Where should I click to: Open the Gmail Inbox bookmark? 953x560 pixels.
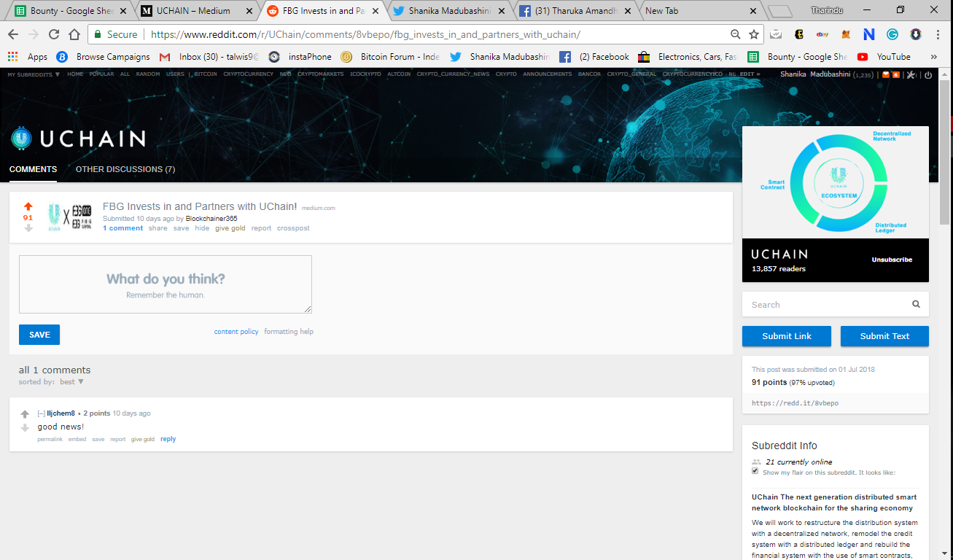(x=209, y=57)
